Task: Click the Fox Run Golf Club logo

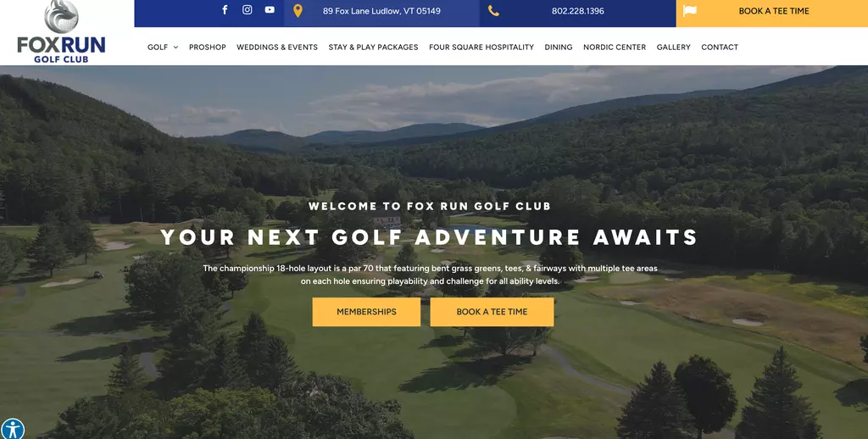Action: 61,31
